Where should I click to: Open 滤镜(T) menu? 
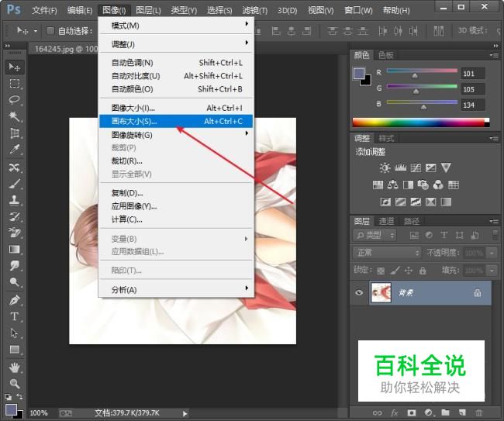(255, 10)
